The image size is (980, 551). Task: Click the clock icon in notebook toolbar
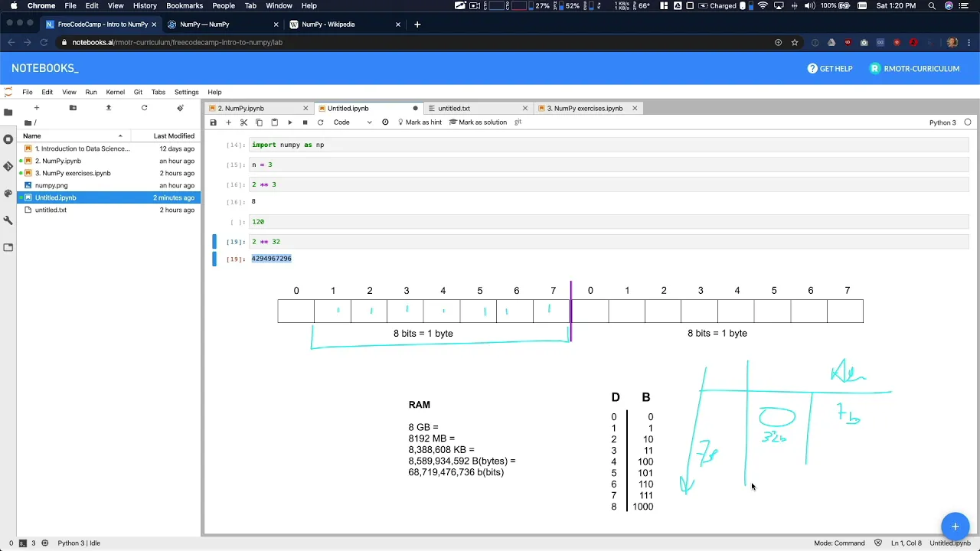(385, 122)
